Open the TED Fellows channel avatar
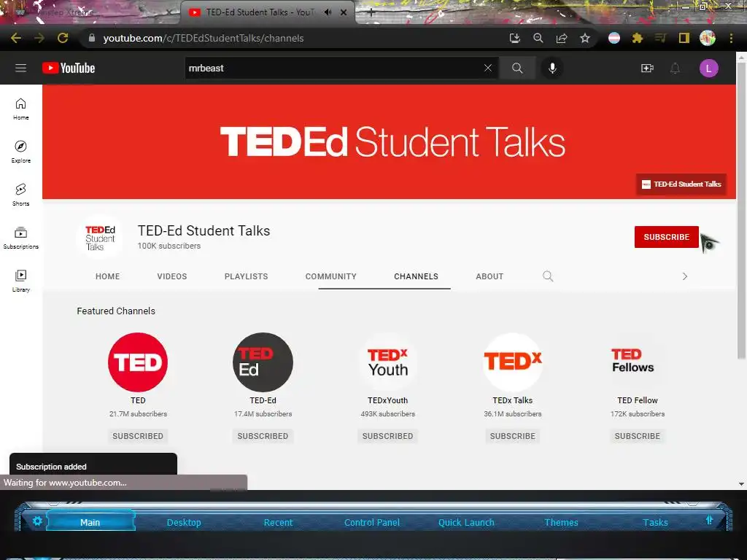Viewport: 747px width, 560px height. click(638, 362)
